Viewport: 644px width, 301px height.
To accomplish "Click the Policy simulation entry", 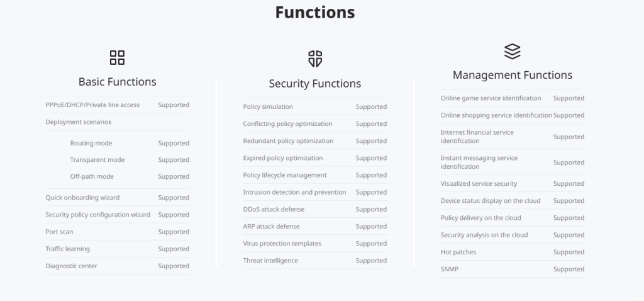I will point(268,106).
